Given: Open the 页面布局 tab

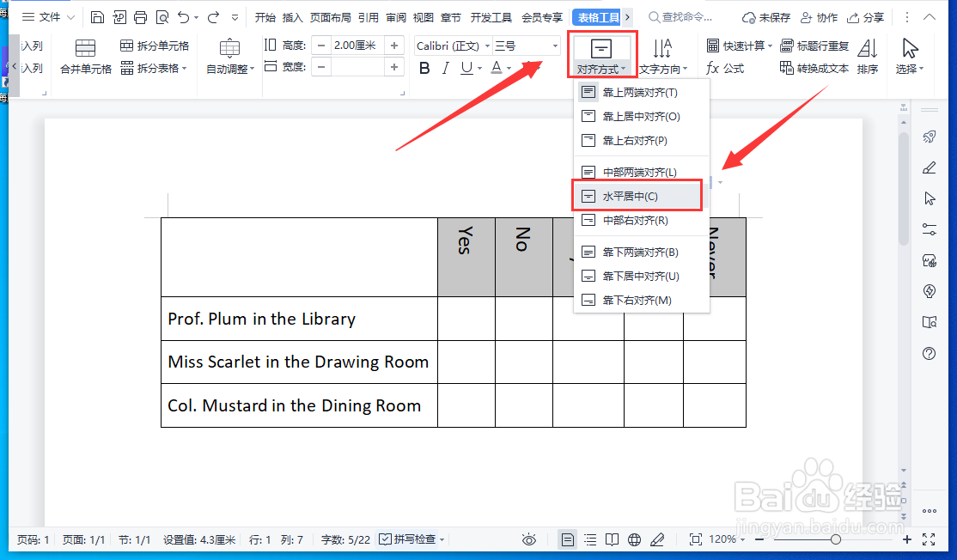Looking at the screenshot, I should click(330, 18).
